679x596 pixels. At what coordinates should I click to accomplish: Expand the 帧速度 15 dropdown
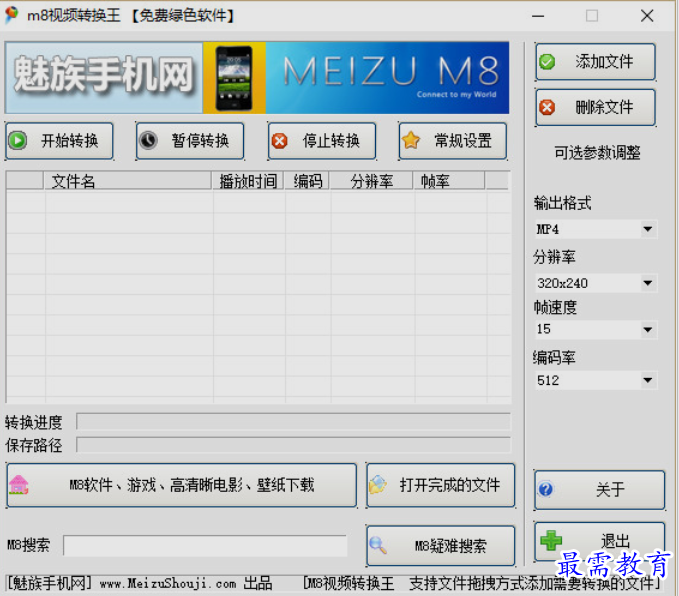(647, 330)
